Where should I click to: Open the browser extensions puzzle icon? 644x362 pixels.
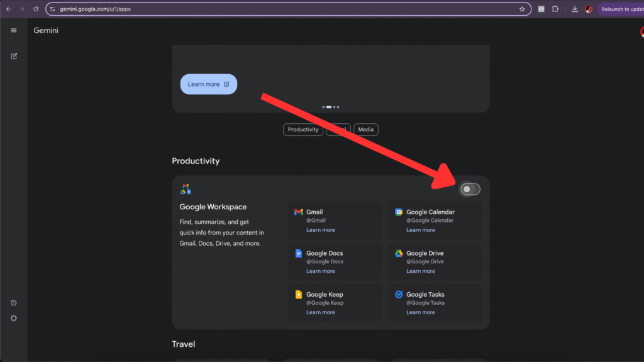555,9
